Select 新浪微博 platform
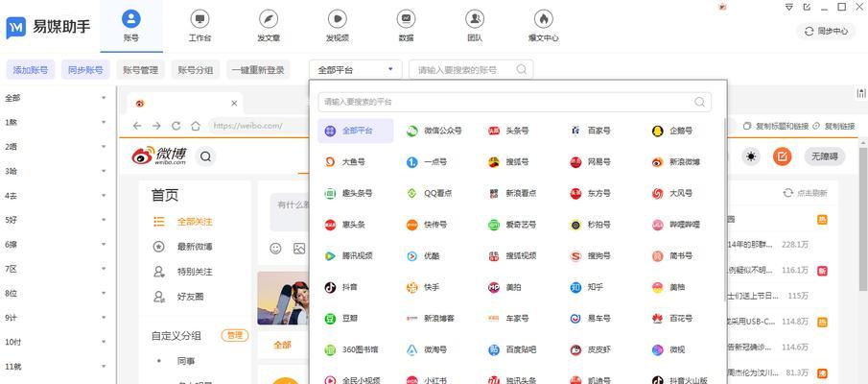 (676, 162)
